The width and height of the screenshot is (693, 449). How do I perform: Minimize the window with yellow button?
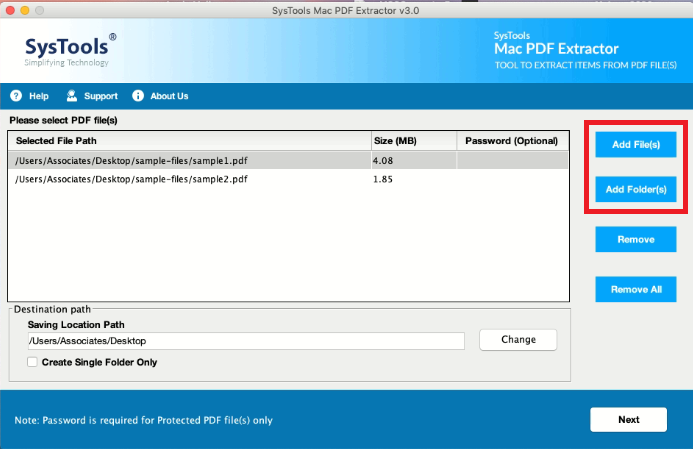point(25,10)
